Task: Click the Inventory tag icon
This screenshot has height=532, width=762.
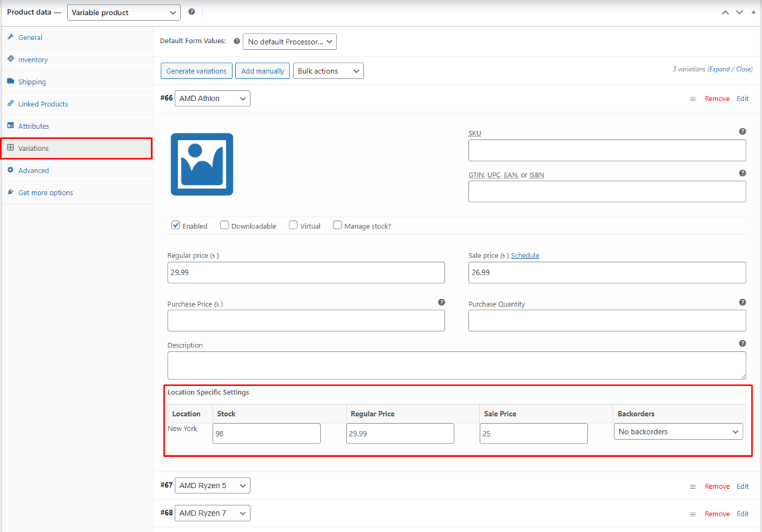Action: 12,60
